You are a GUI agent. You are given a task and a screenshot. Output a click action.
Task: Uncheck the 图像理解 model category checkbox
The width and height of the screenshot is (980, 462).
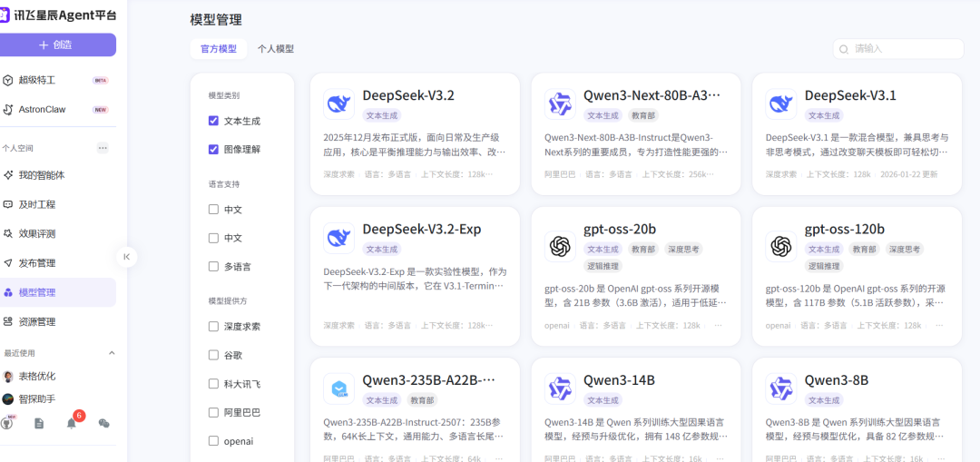(x=214, y=150)
